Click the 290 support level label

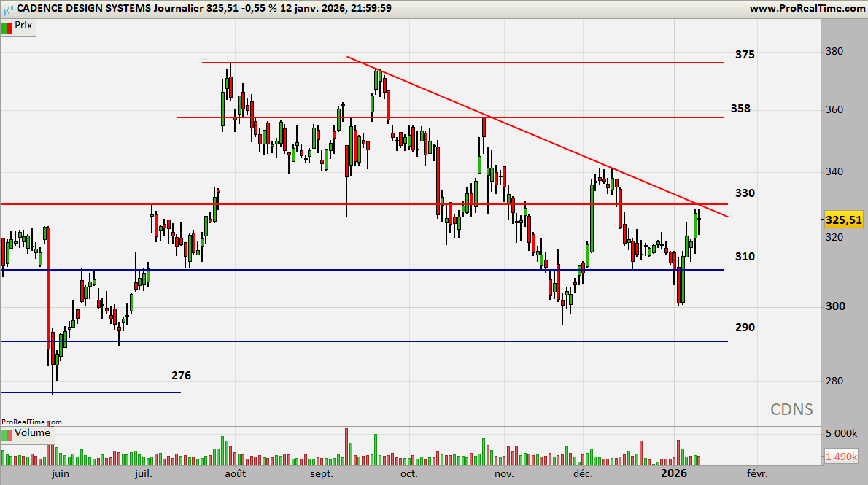(745, 327)
